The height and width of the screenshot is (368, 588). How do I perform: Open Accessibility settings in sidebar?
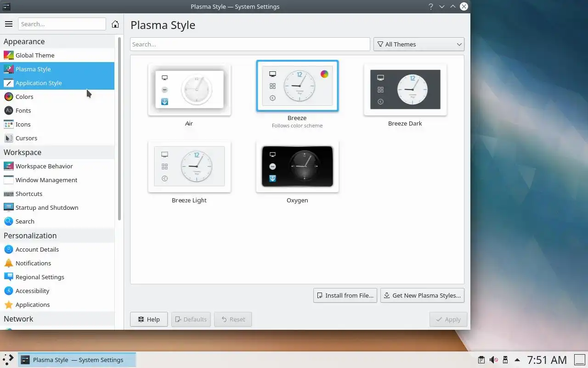57,291
